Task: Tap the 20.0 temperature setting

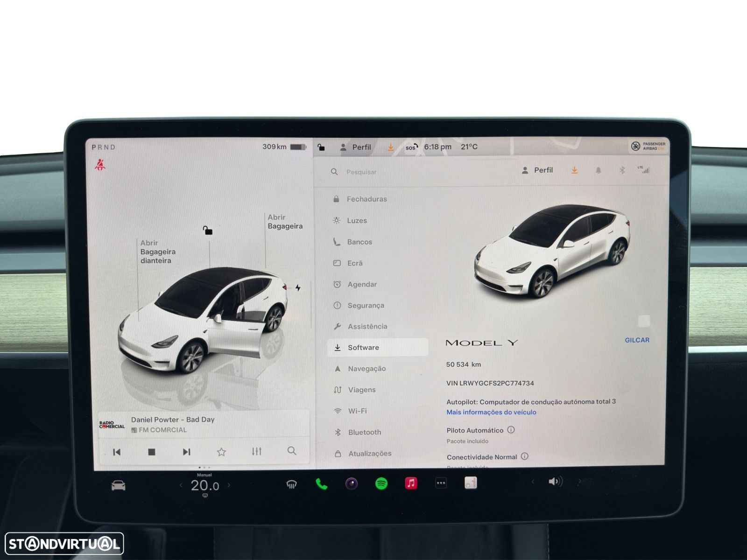Action: 204,485
